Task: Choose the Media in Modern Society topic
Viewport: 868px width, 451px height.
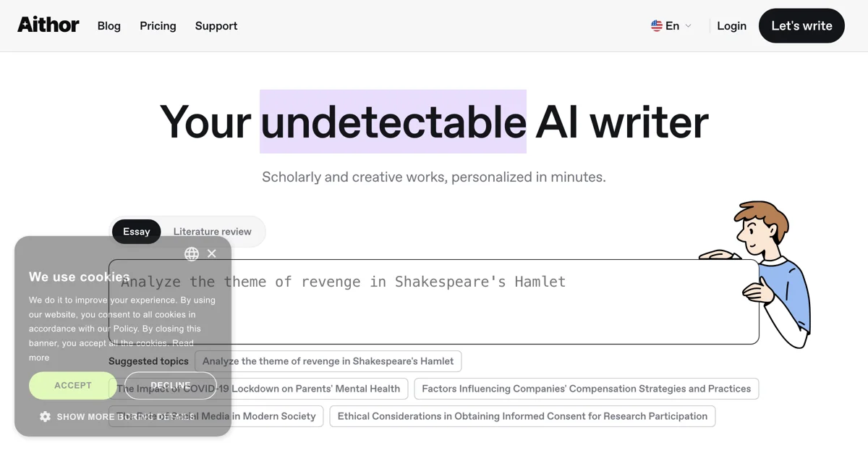Action: 216,416
